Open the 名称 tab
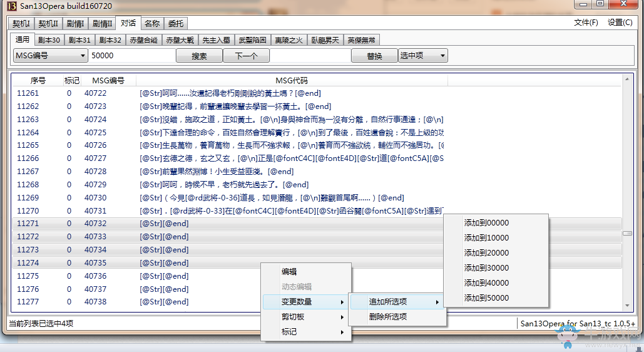 click(x=152, y=24)
